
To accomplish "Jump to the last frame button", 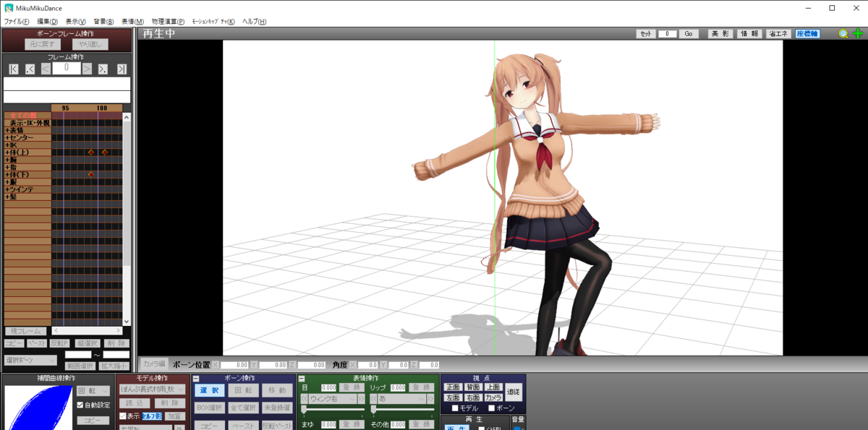I will [122, 69].
